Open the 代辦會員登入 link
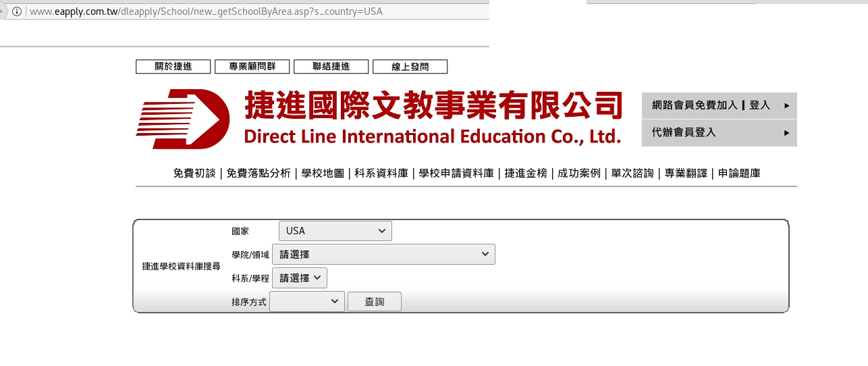This screenshot has width=868, height=366. coord(684,132)
